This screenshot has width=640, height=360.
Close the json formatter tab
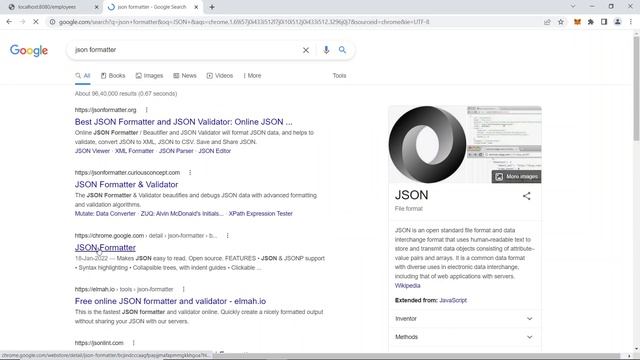coord(196,7)
